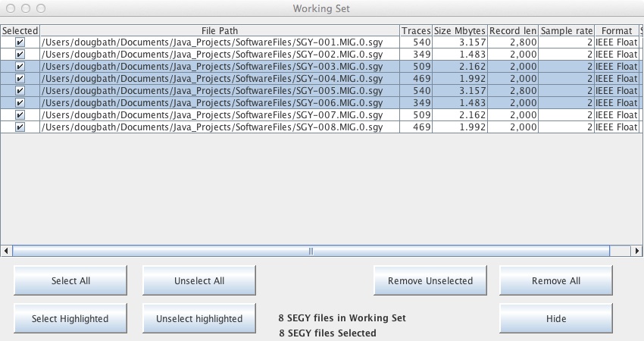Click the right scroll arrow of table
Screen dimensions: 644x341
638,250
